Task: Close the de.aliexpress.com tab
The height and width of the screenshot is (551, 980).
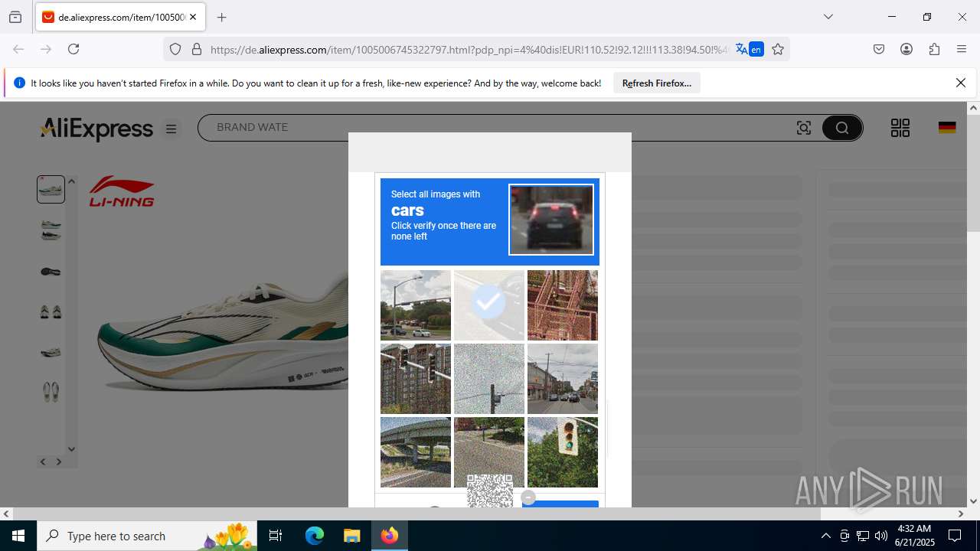Action: (x=192, y=17)
